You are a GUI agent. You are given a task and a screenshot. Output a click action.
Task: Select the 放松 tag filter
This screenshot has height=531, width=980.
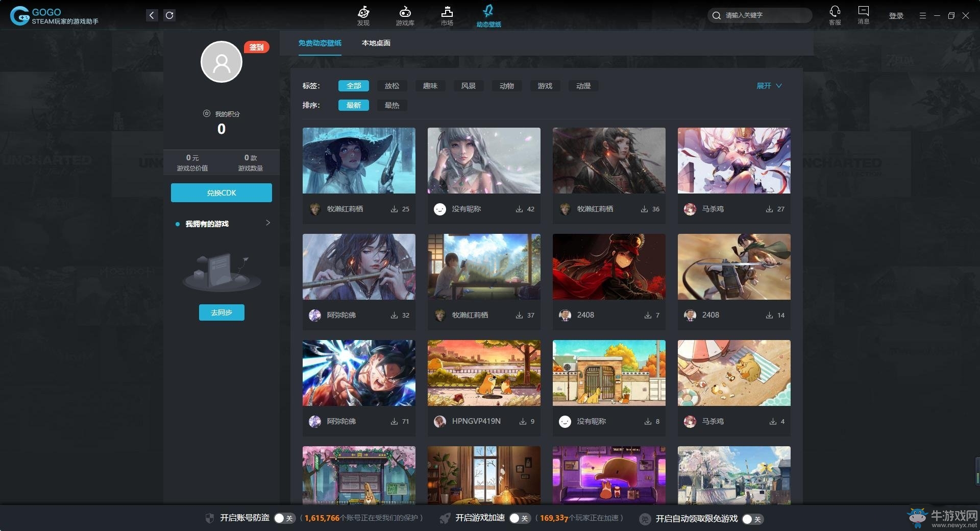coord(392,86)
